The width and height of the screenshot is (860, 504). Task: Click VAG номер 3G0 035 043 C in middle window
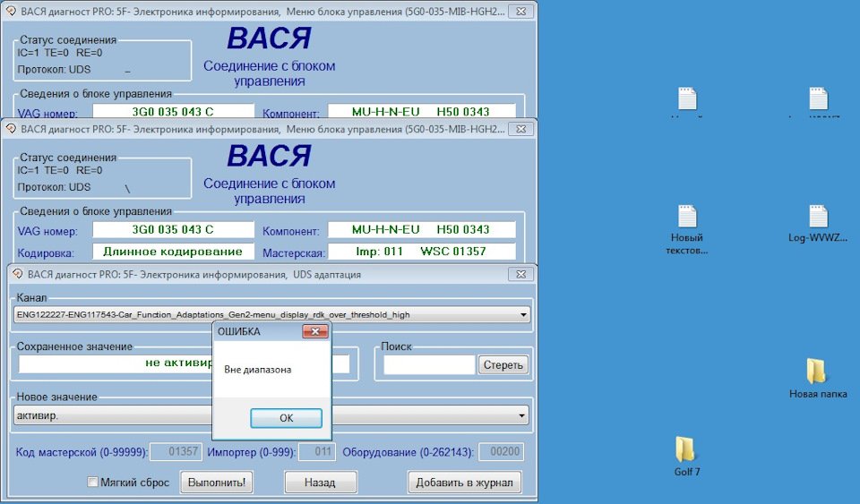(x=173, y=229)
